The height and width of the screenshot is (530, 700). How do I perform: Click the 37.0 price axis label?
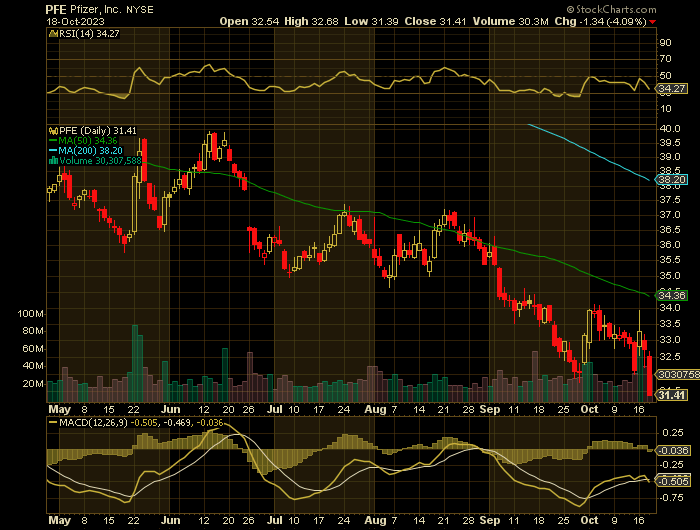tap(670, 215)
